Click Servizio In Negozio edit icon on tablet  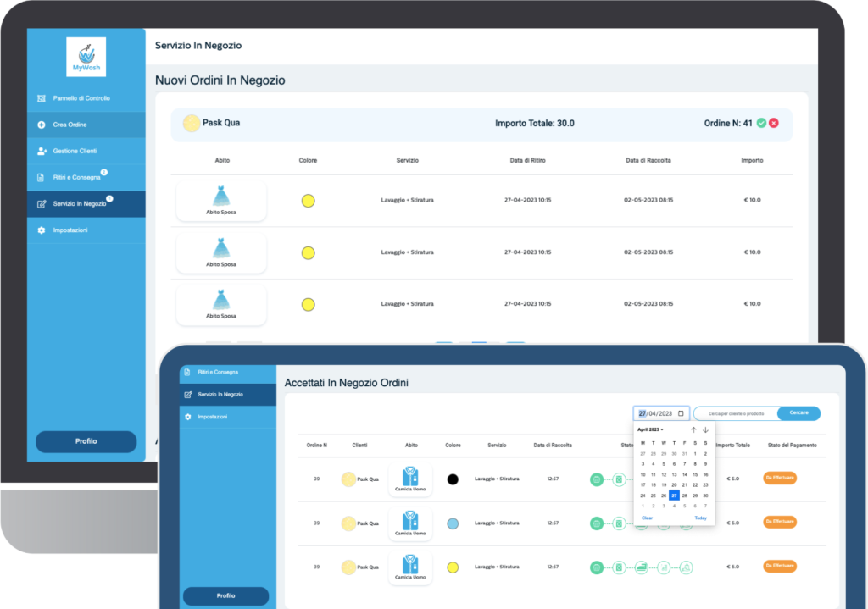click(x=187, y=395)
